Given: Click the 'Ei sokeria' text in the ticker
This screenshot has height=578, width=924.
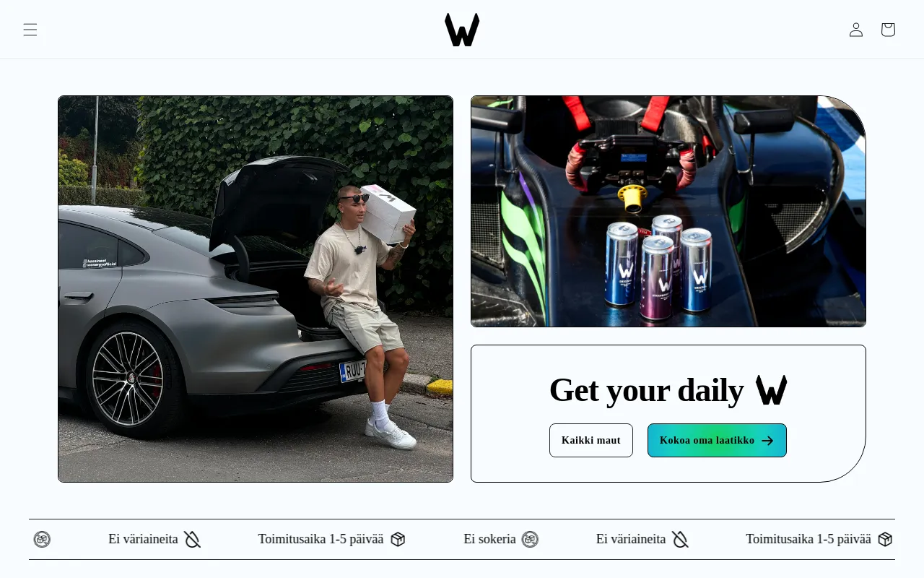Looking at the screenshot, I should click(x=489, y=539).
